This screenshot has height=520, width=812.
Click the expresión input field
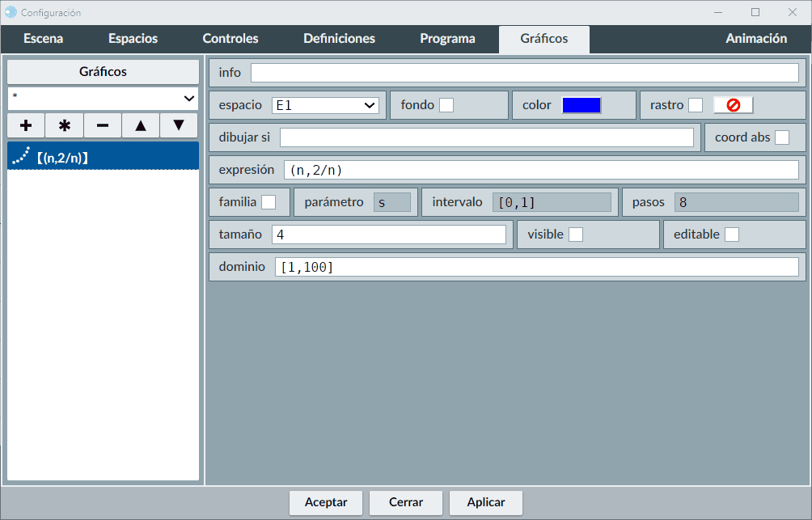click(540, 170)
